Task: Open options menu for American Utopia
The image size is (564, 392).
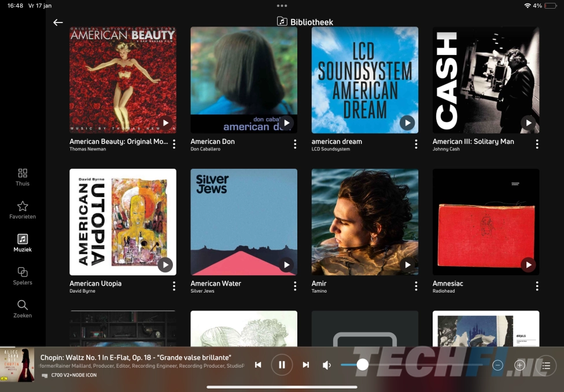Action: 174,286
